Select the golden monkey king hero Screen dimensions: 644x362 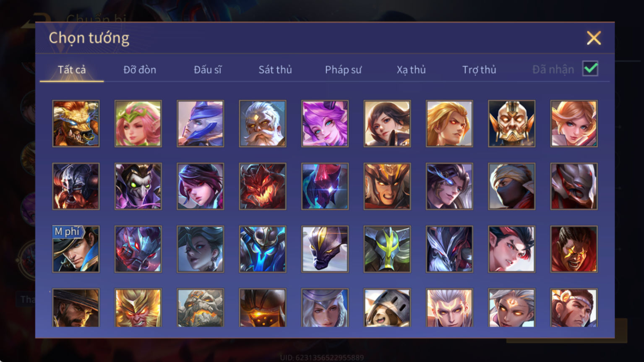pyautogui.click(x=138, y=307)
